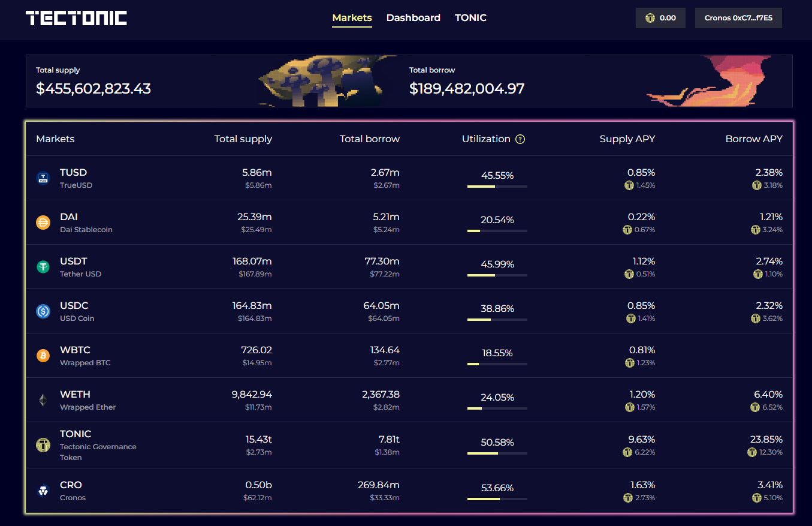
Task: Select the Markets column header
Action: (x=55, y=139)
